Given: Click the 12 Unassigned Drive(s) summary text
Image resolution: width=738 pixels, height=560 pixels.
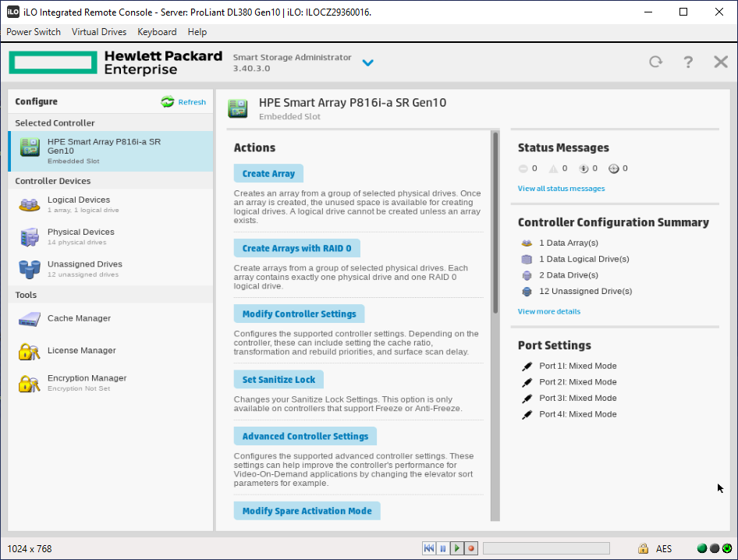Looking at the screenshot, I should [x=586, y=291].
